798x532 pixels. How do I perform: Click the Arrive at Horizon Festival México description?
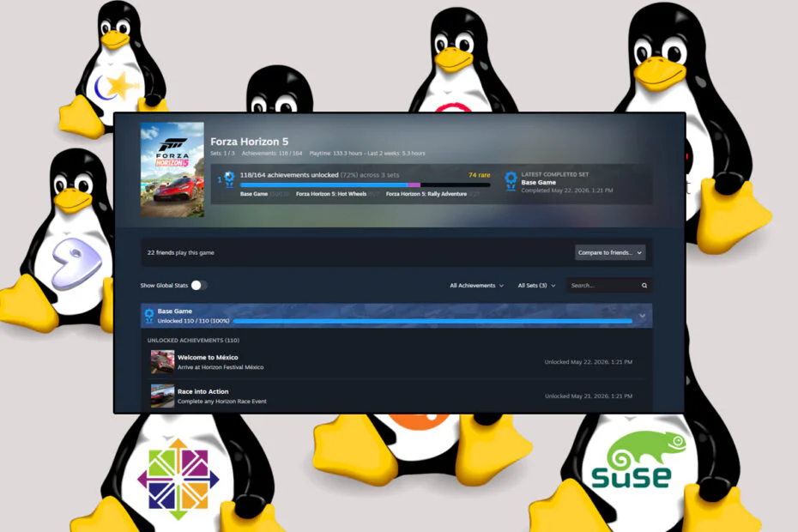[221, 367]
